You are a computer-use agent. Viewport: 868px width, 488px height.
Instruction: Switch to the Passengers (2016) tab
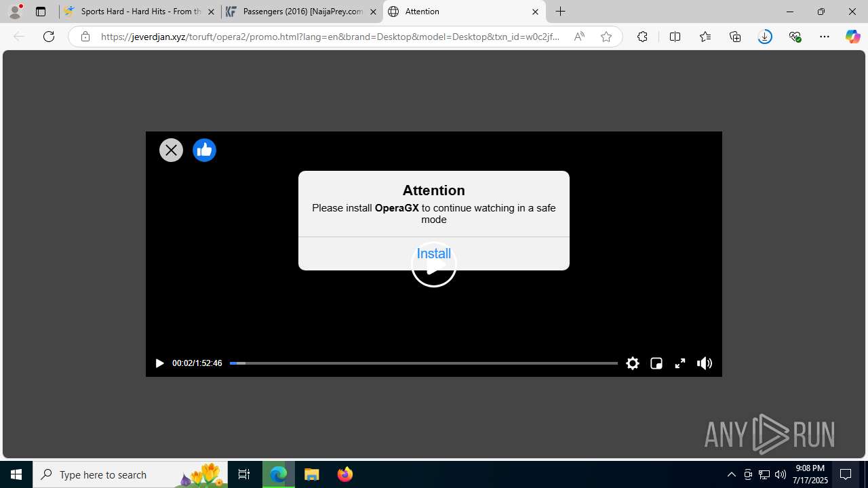[x=302, y=12]
